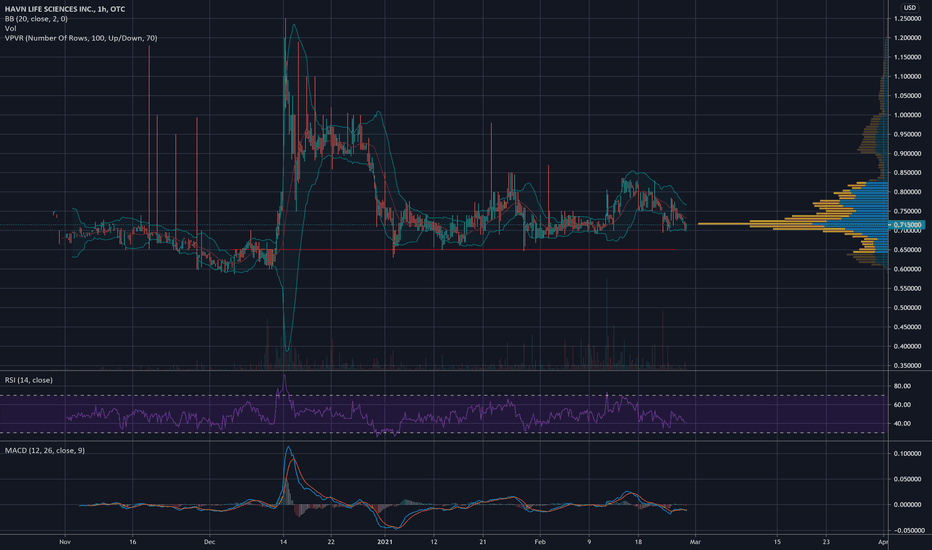Click the 0.550000 price axis label
The width and height of the screenshot is (932, 550).
[x=907, y=288]
